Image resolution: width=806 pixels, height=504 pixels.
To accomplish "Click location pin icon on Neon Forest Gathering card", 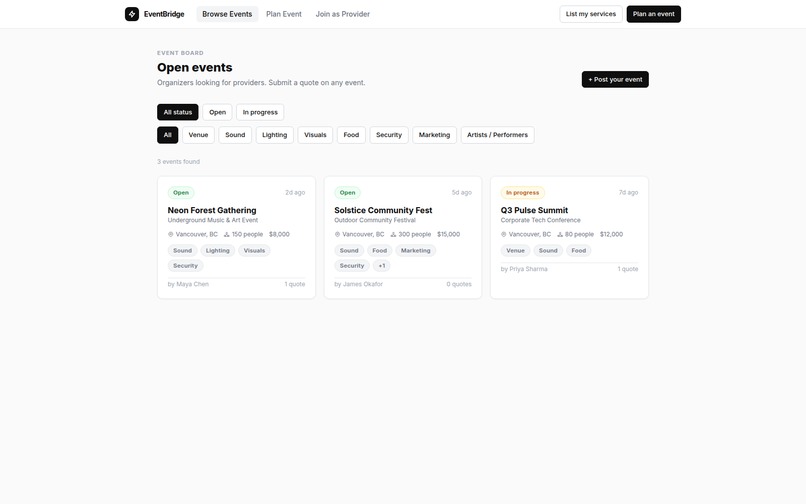I will click(171, 235).
